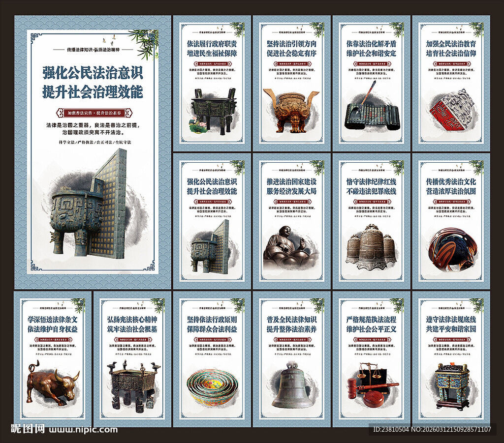Click large poster top tagline 传播法律知识·弘扬法治精神

93,50
